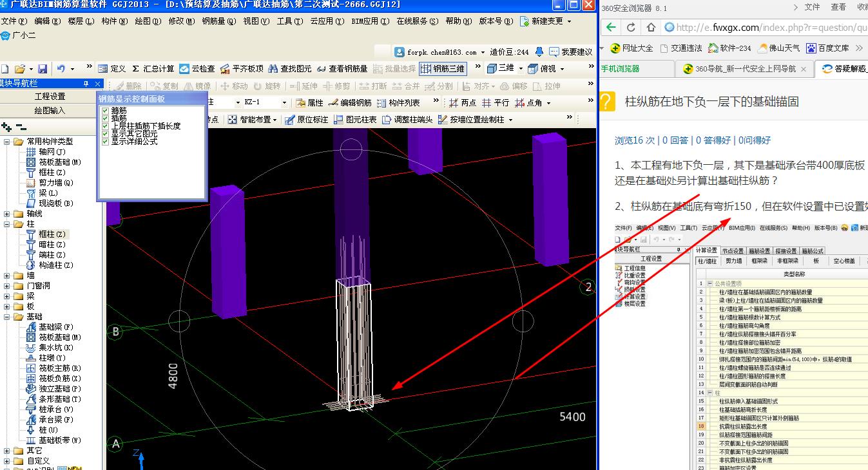Click the browser address bar
868x470 pixels.
click(x=766, y=28)
